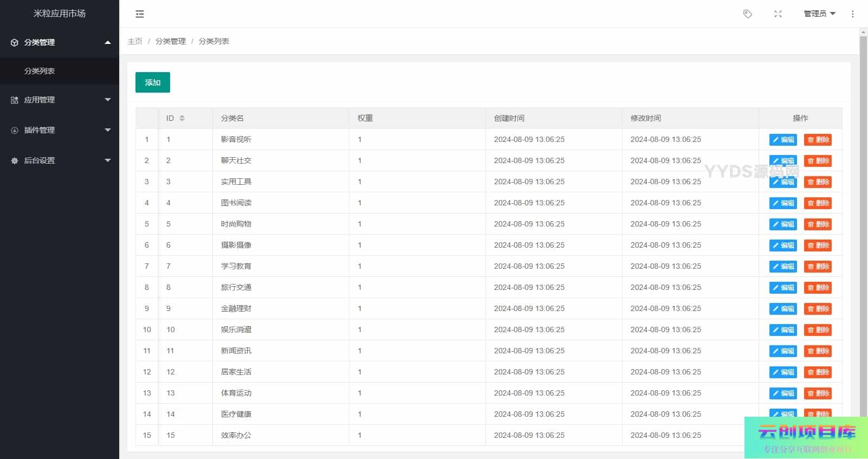Click the vertical page scrollbar
868x459 pixels.
click(x=863, y=217)
